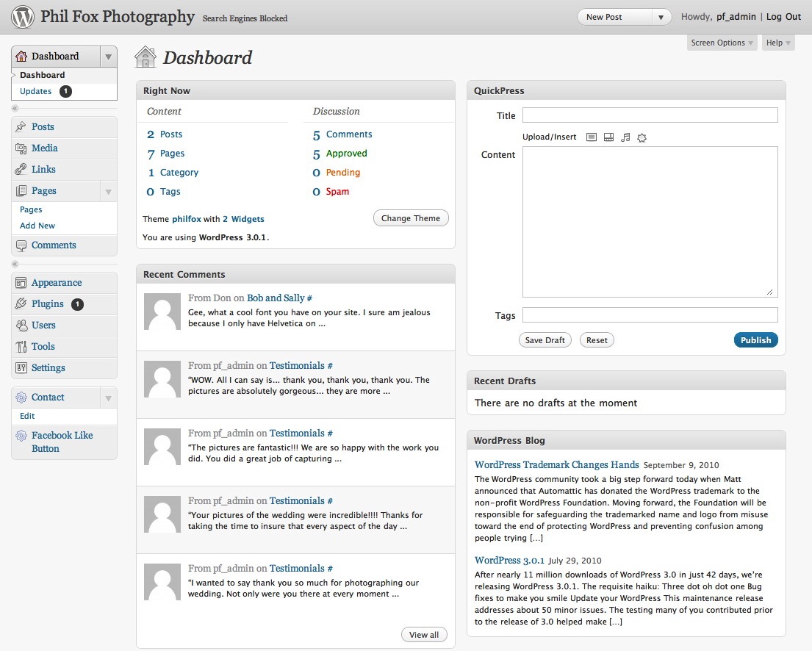Collapse the Contact submenu arrow
The image size is (812, 651).
pos(108,398)
